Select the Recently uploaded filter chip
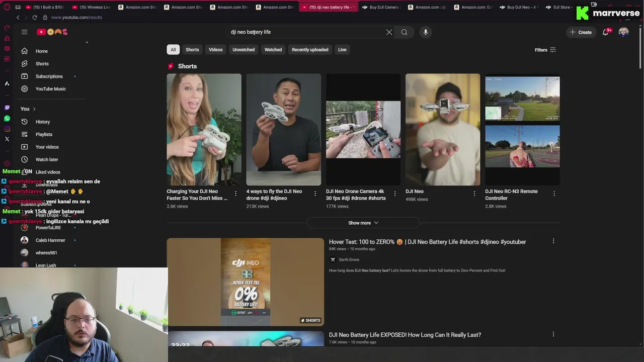This screenshot has width=644, height=362. coord(310,50)
